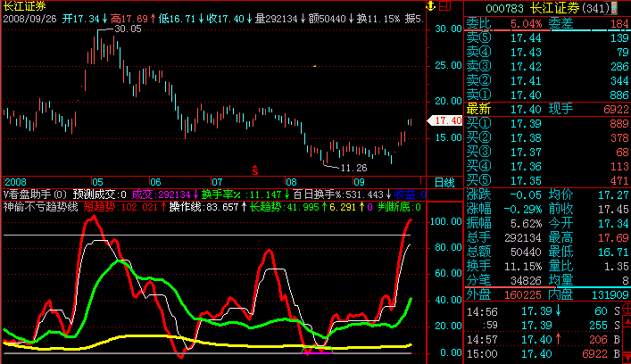Click the 卖② 17.41 ask row
The height and width of the screenshot is (364, 631).
click(x=547, y=80)
